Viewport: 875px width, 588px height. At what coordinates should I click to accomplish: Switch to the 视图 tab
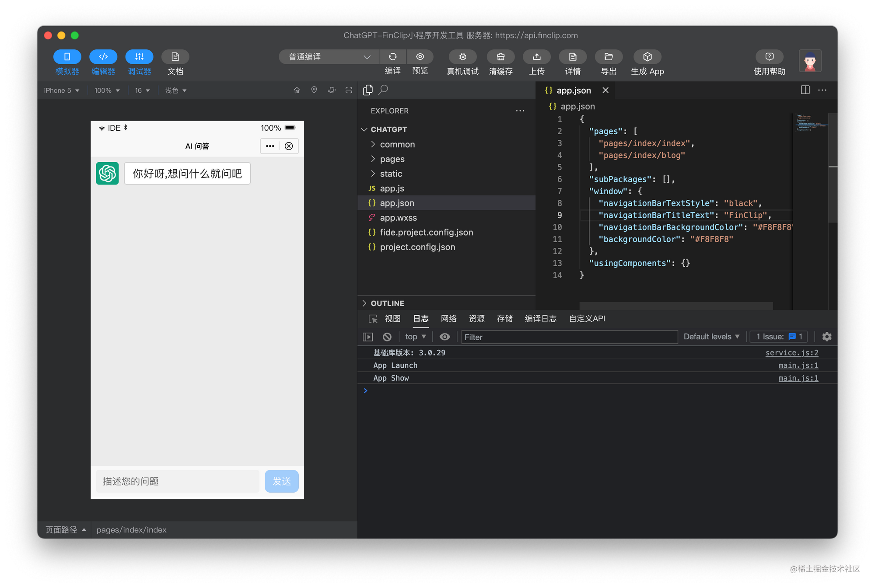click(x=392, y=319)
